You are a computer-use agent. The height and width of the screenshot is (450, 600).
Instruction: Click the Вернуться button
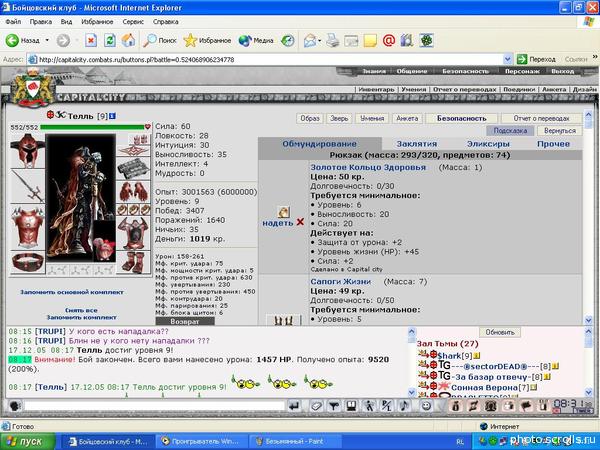559,130
